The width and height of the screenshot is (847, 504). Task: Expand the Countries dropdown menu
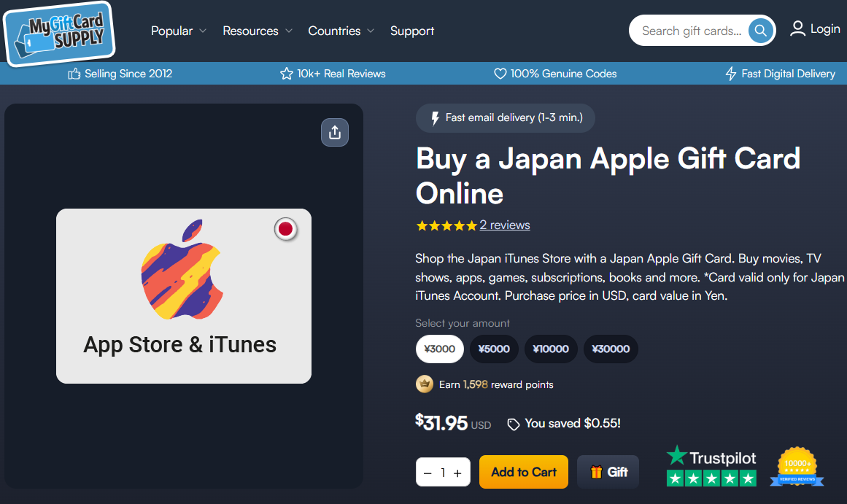pos(341,31)
